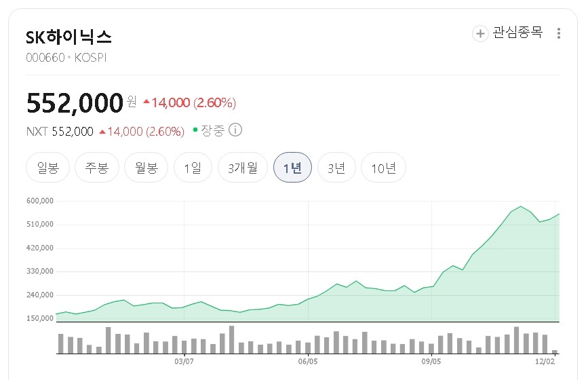Click the green market-open status dot
Image resolution: width=588 pixels, height=380 pixels.
click(195, 129)
